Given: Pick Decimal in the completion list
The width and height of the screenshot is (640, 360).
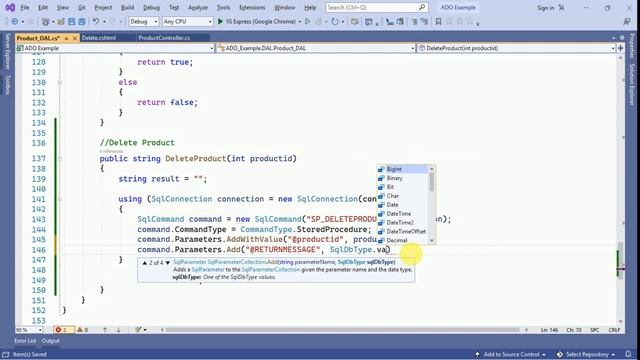Looking at the screenshot, I should point(402,240).
